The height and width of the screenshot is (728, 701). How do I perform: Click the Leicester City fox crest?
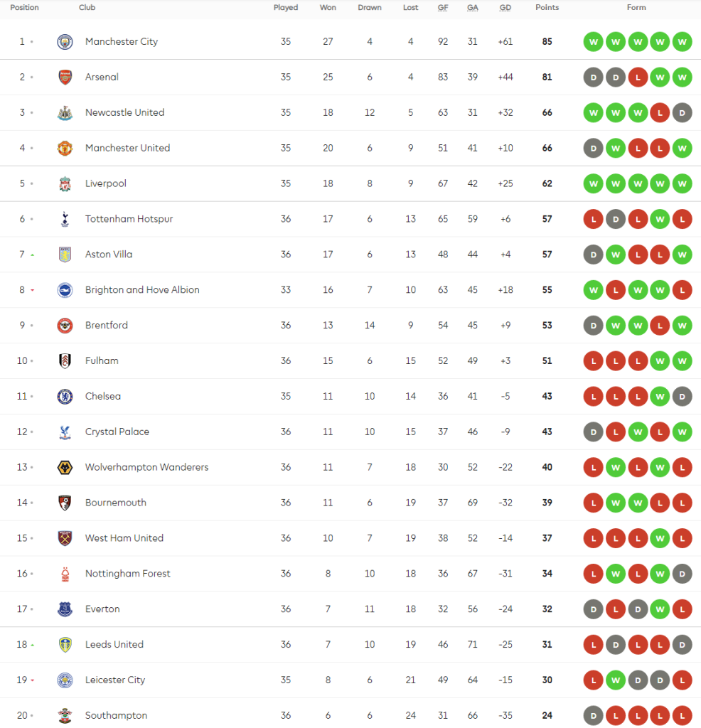65,680
